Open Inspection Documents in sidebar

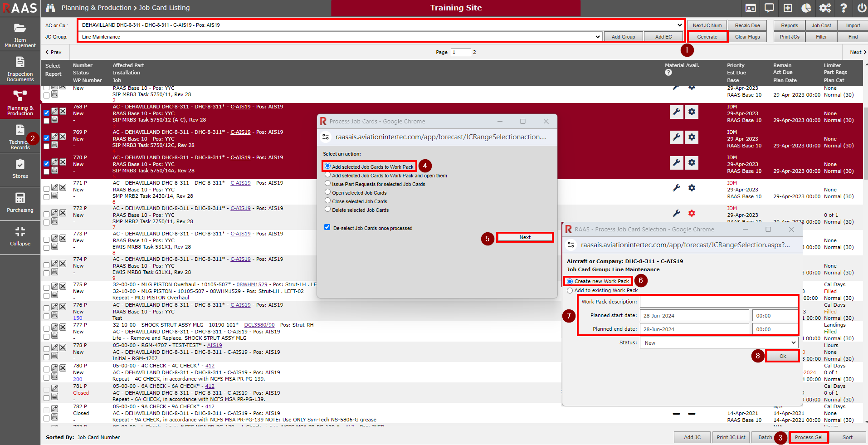[20, 69]
